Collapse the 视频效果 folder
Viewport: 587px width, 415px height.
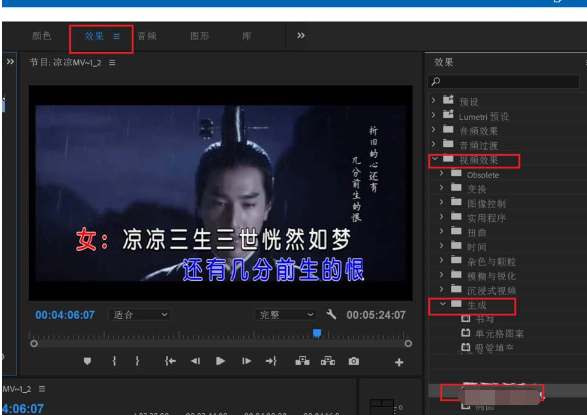tap(435, 159)
